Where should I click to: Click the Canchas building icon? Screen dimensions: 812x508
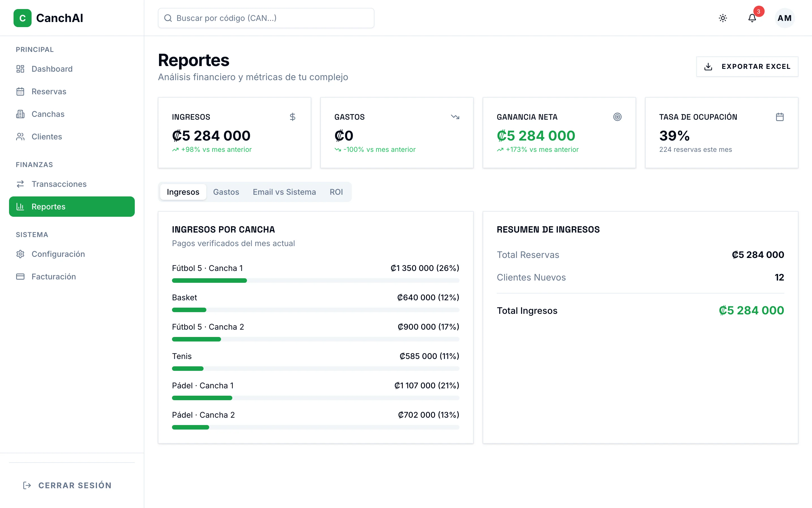tap(20, 114)
